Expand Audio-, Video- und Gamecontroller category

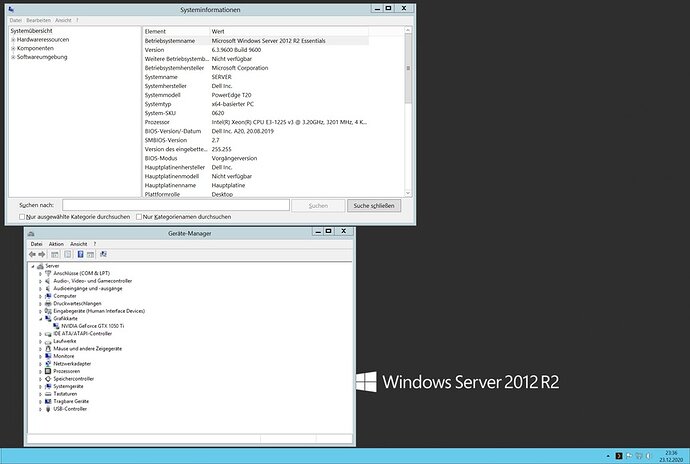[40, 281]
